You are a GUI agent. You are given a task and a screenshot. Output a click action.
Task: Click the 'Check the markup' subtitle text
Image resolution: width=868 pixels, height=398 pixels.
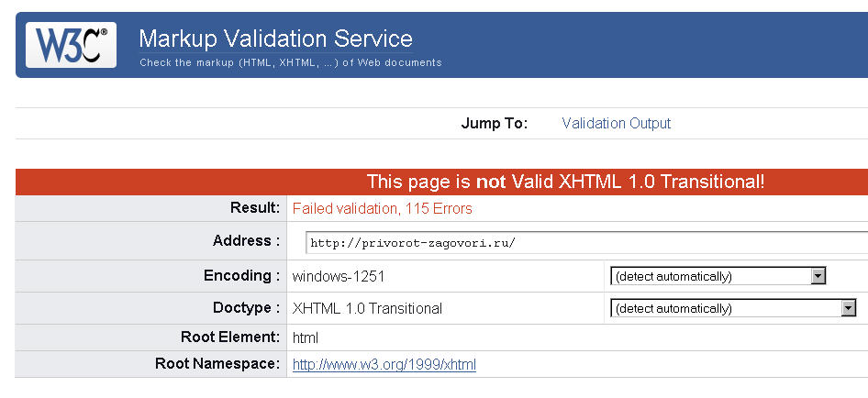pos(291,62)
